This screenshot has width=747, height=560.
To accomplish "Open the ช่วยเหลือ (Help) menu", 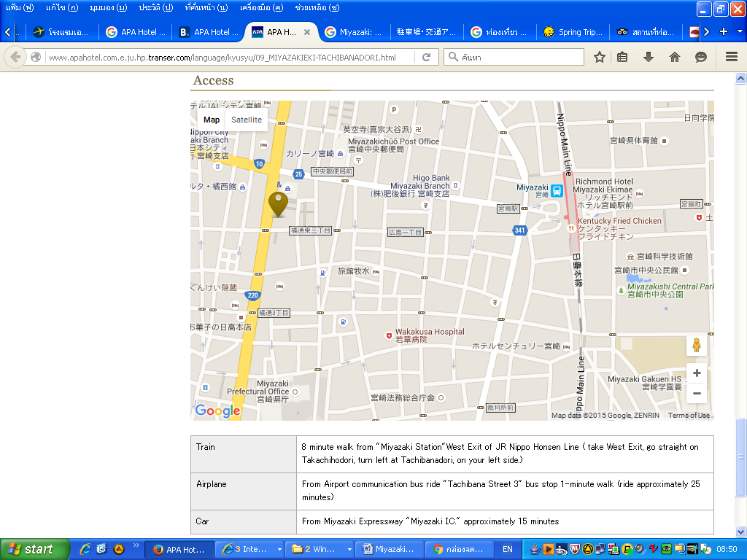I will click(317, 7).
